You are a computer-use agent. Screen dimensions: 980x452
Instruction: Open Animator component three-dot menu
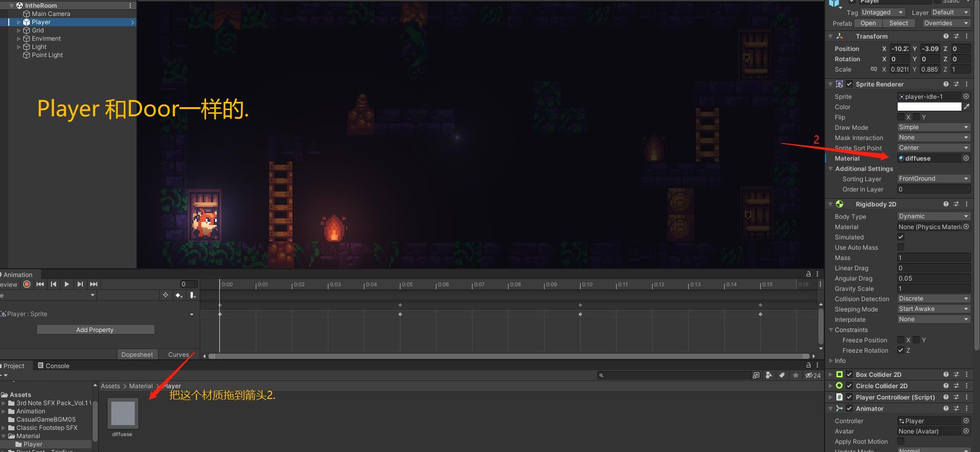(x=967, y=408)
